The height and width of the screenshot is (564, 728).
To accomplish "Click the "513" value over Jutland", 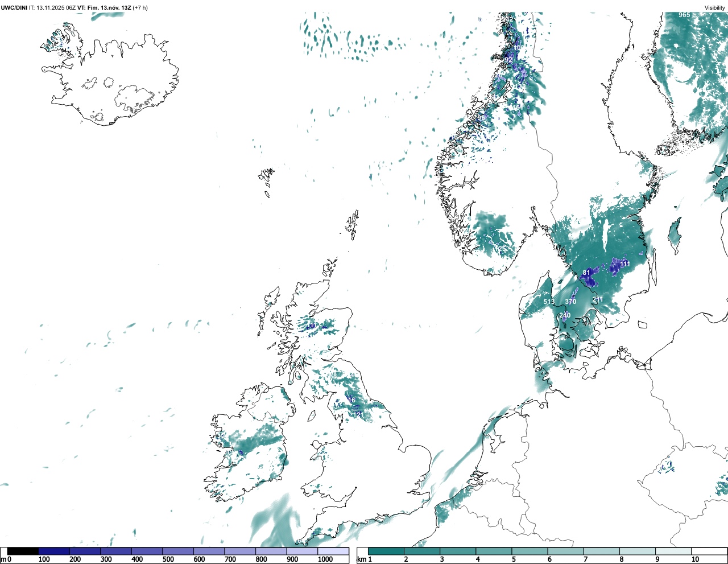I will click(549, 302).
